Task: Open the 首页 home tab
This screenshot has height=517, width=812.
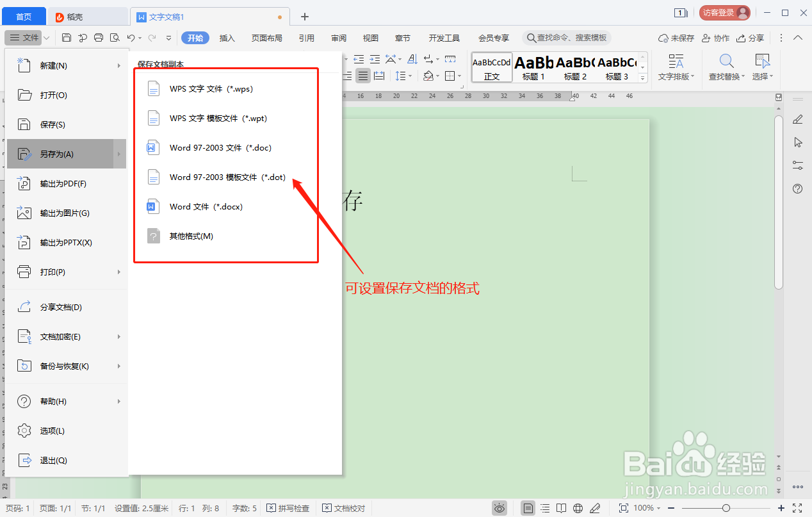Action: (x=24, y=17)
